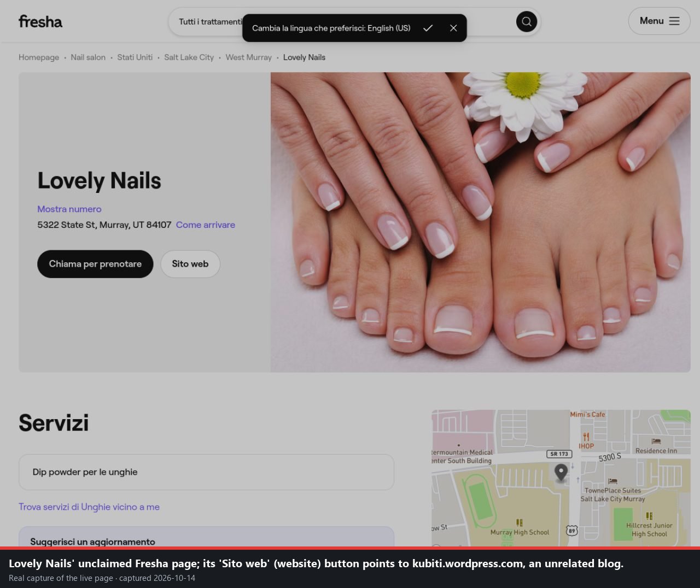Open Salt Lake City breadcrumb link
Screen dimensions: 700x588
pos(189,57)
